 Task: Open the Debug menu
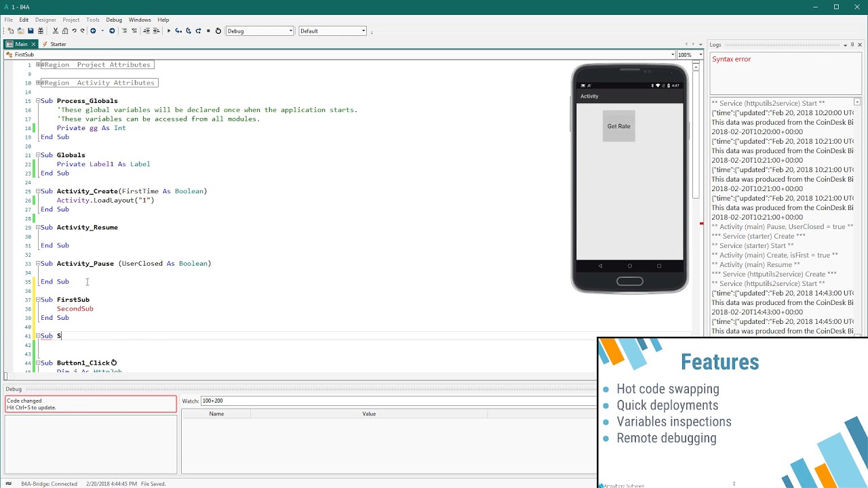tap(114, 20)
